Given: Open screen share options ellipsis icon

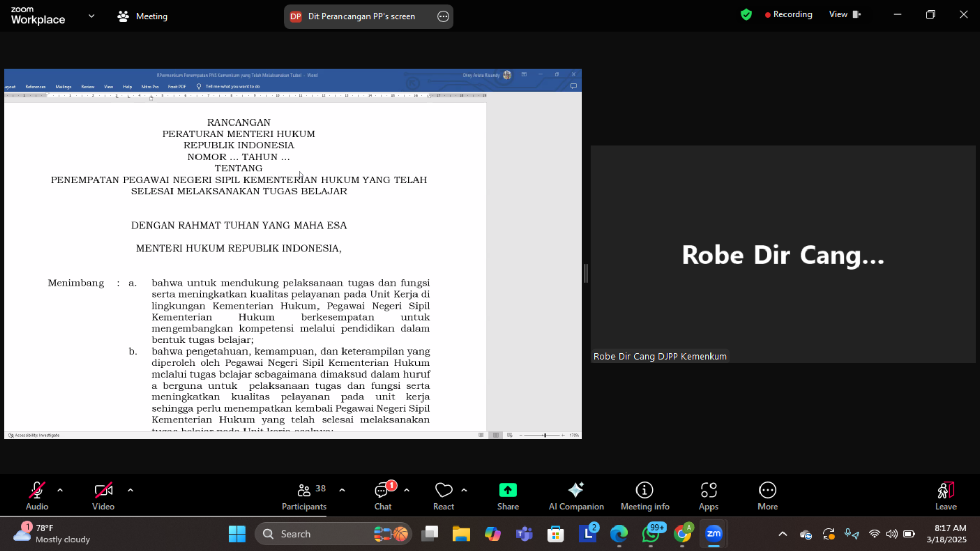Looking at the screenshot, I should (443, 16).
